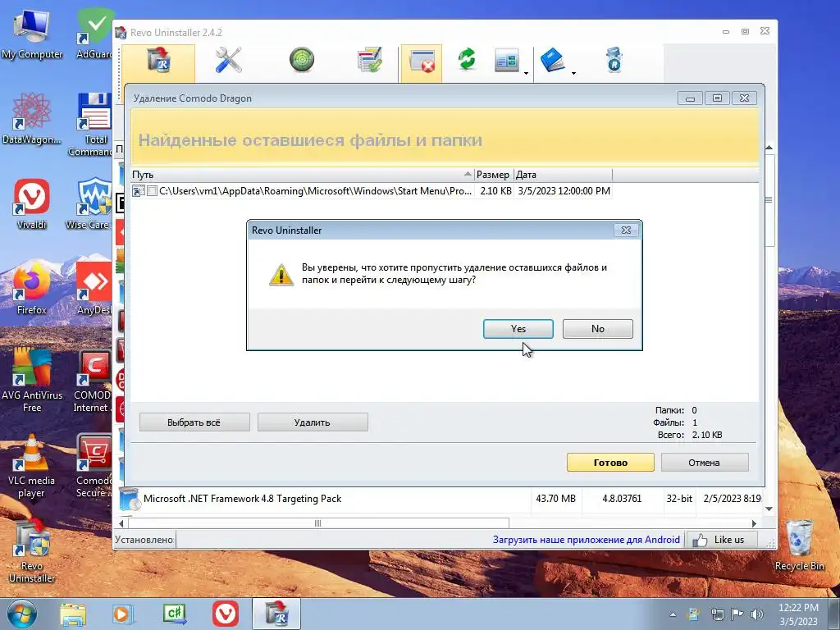Image resolution: width=840 pixels, height=630 pixels.
Task: Open the Options checklist icon
Action: click(x=370, y=60)
